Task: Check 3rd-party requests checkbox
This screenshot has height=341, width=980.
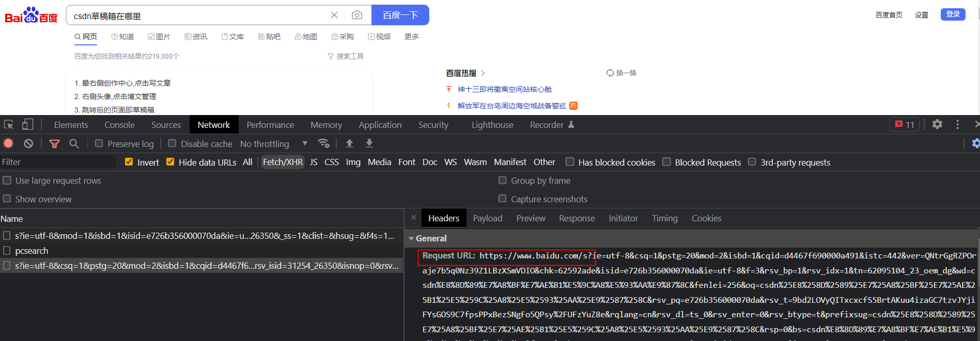Action: tap(752, 162)
